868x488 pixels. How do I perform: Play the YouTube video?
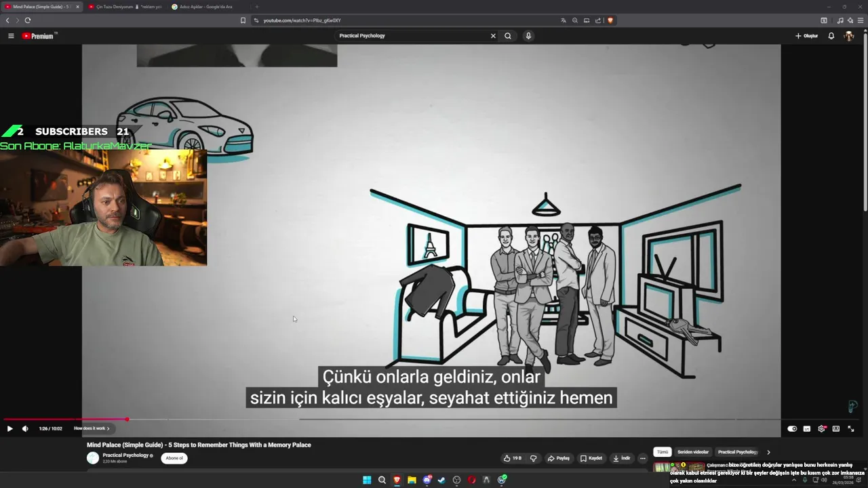(x=9, y=428)
